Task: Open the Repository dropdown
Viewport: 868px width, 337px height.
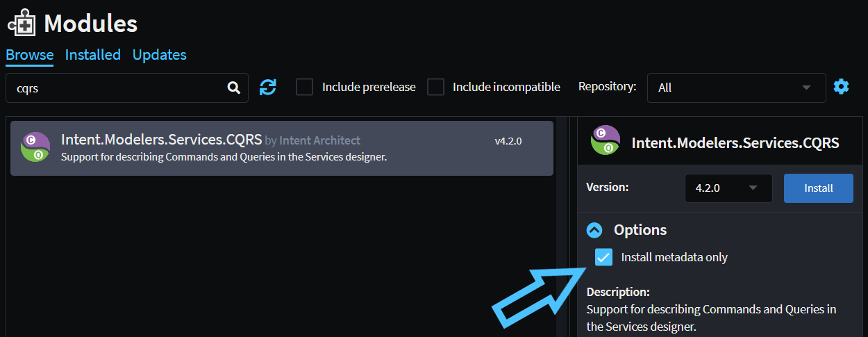Action: pyautogui.click(x=736, y=88)
